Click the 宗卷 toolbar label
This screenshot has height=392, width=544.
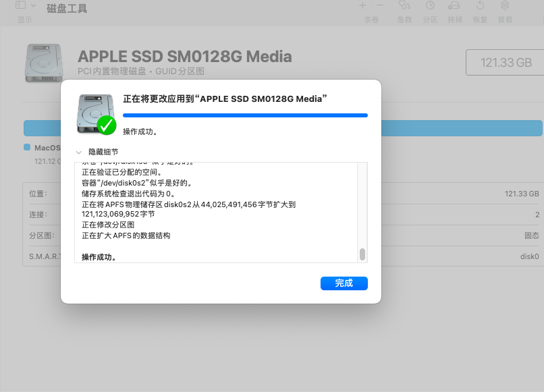371,20
